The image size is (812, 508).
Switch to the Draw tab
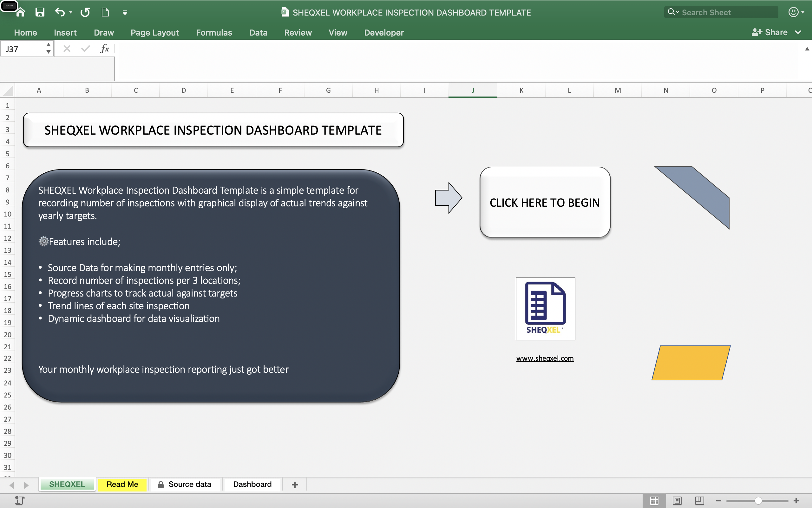(x=104, y=33)
